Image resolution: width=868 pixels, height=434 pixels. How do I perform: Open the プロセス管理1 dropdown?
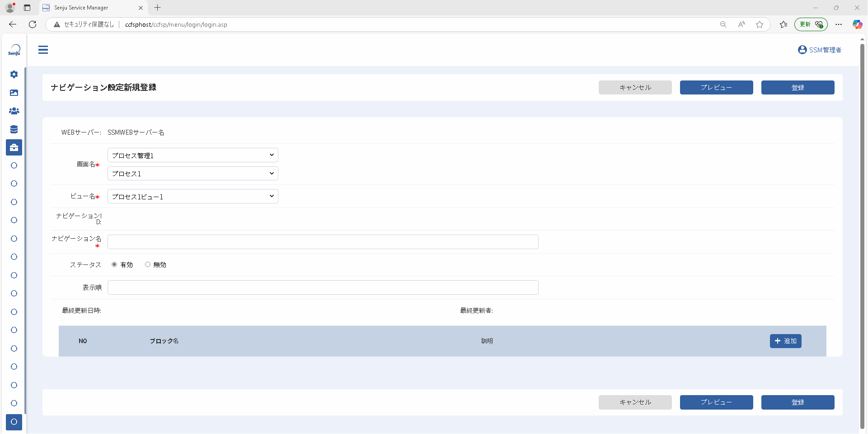pyautogui.click(x=193, y=155)
